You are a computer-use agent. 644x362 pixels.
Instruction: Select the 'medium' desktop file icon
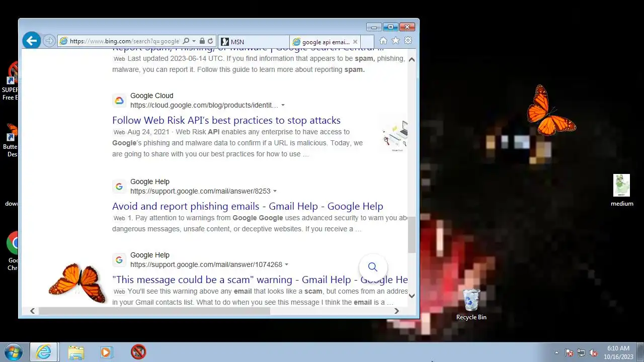[622, 191]
